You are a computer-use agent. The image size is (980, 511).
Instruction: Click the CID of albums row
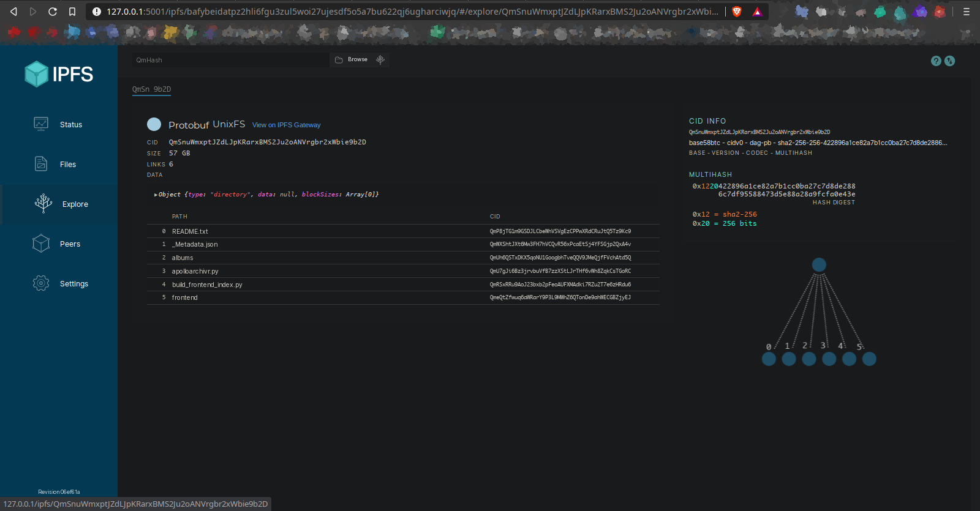pos(560,258)
